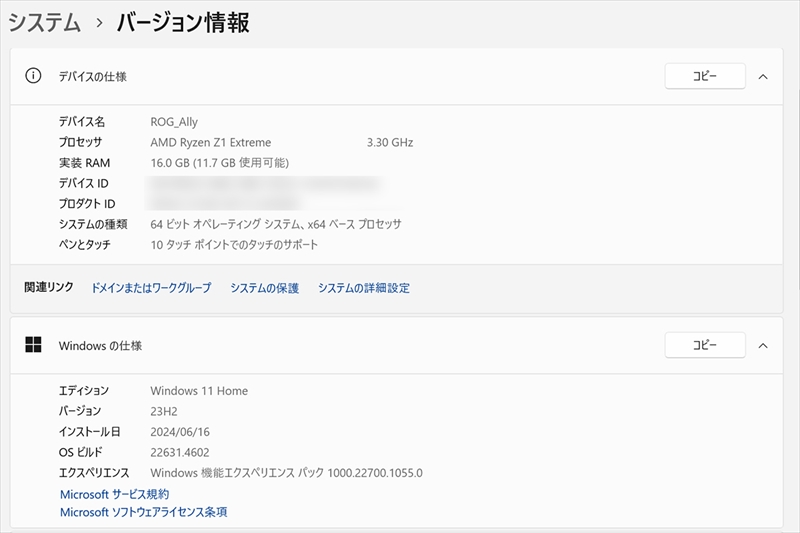800x533 pixels.
Task: Click the バージョン情報 page title
Action: tap(183, 23)
